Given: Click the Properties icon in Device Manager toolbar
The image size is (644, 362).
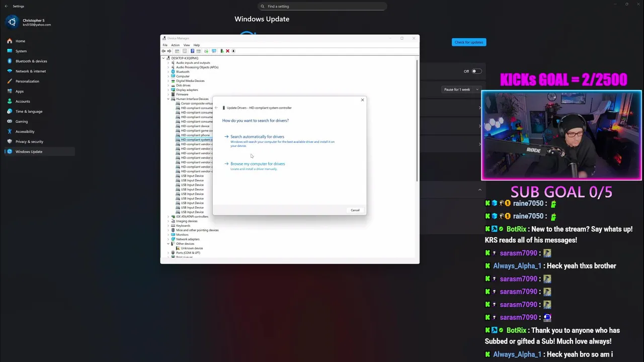Looking at the screenshot, I should click(x=185, y=51).
